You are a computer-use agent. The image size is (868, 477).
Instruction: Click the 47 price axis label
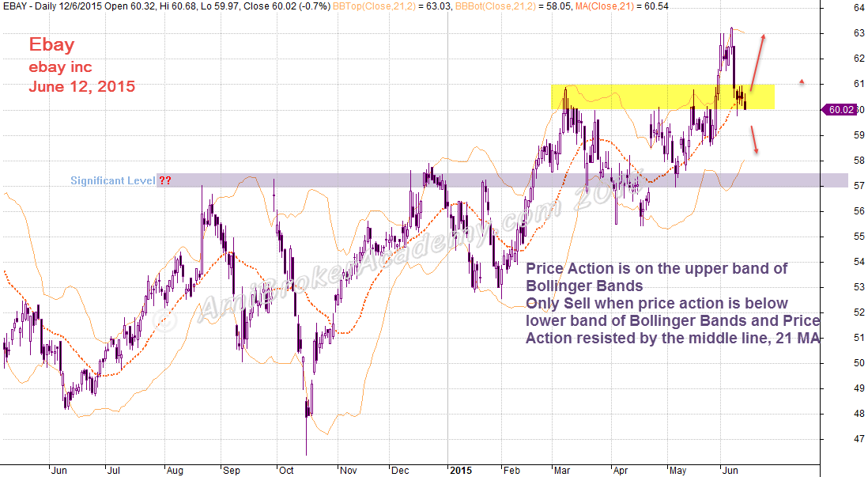coord(859,439)
